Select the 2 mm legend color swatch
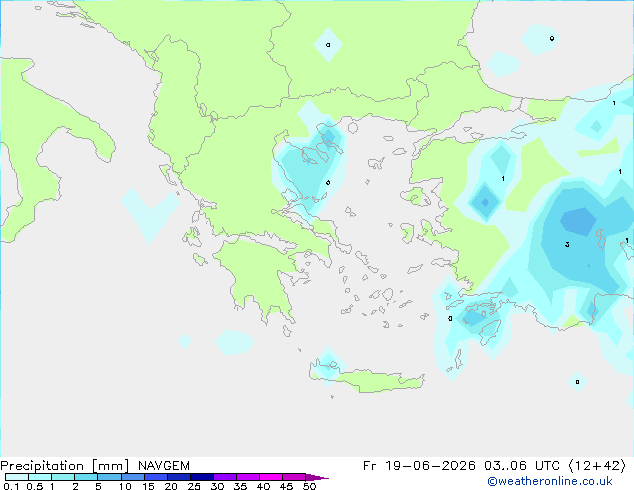 (x=86, y=477)
